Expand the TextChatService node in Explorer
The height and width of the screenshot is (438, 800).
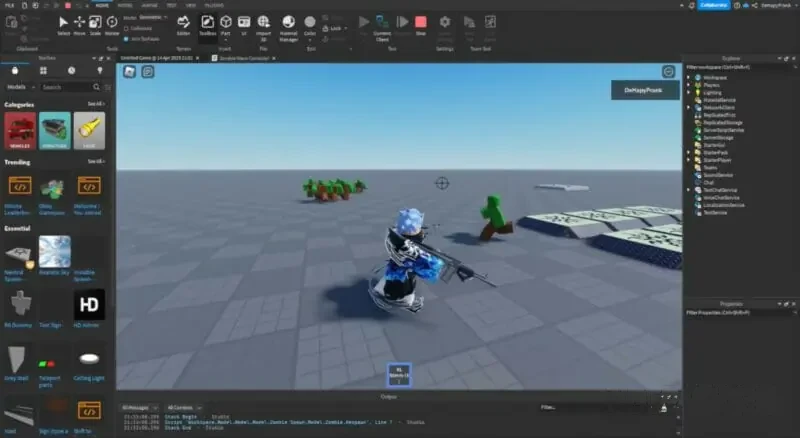pyautogui.click(x=689, y=190)
